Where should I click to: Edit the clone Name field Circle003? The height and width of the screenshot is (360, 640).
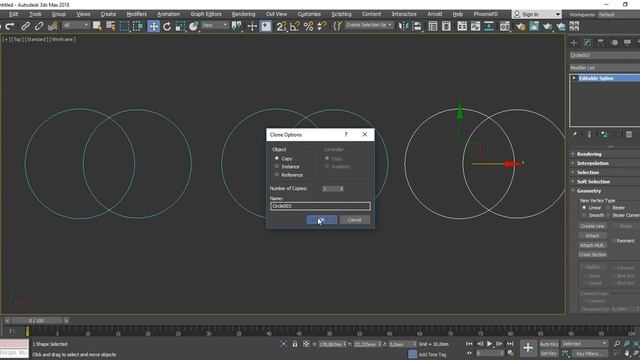(x=320, y=206)
